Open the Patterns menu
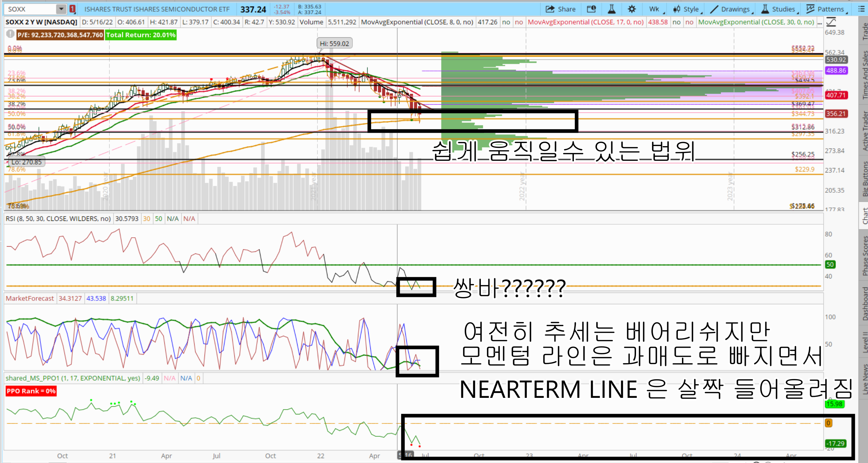Image resolution: width=868 pixels, height=463 pixels. (x=826, y=9)
